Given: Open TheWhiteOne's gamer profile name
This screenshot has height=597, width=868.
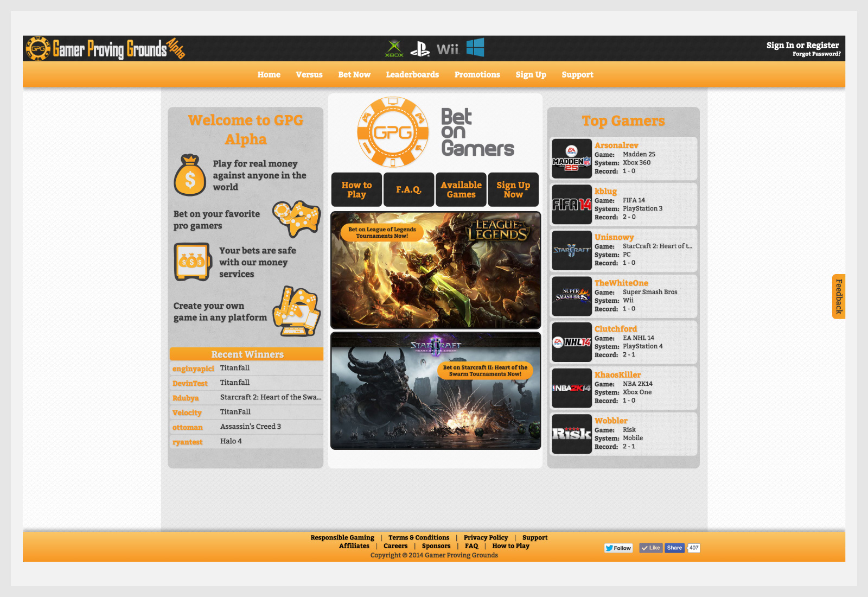Looking at the screenshot, I should click(x=621, y=283).
